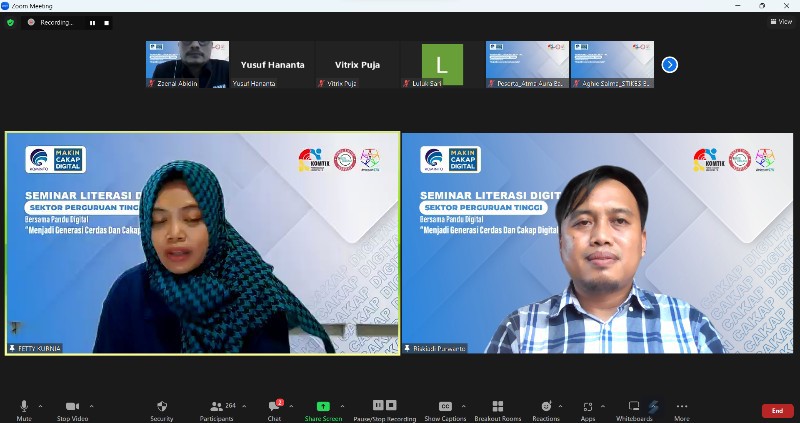
Task: Open Whiteboards
Action: coord(634,408)
